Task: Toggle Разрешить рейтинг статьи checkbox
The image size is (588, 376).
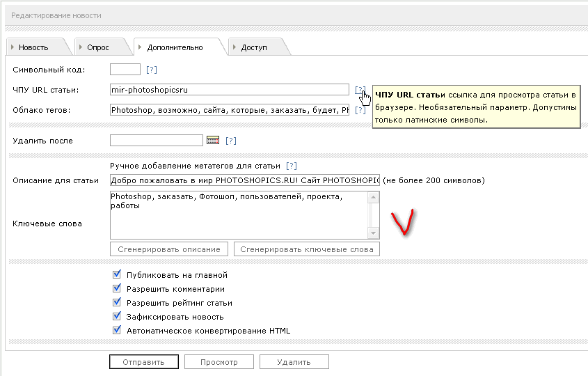Action: 117,303
